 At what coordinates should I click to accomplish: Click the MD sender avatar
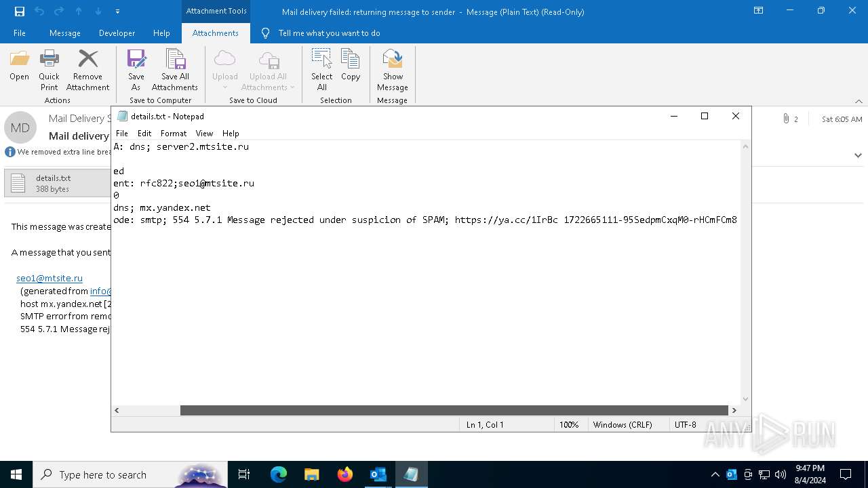[x=20, y=127]
